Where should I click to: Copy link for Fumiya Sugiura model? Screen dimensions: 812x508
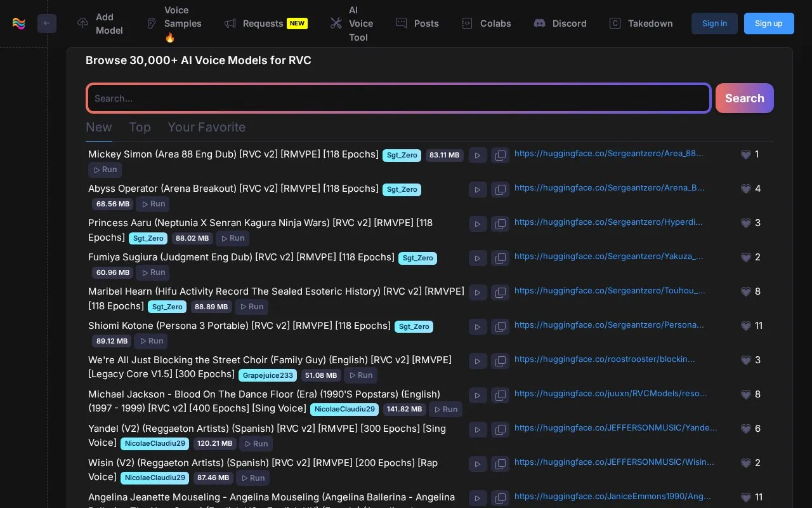click(x=501, y=258)
